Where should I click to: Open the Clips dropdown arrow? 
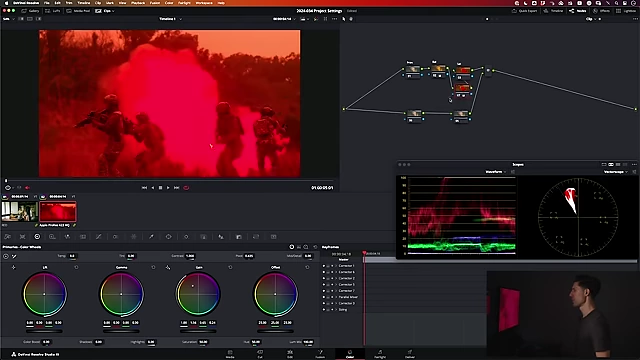(113, 11)
